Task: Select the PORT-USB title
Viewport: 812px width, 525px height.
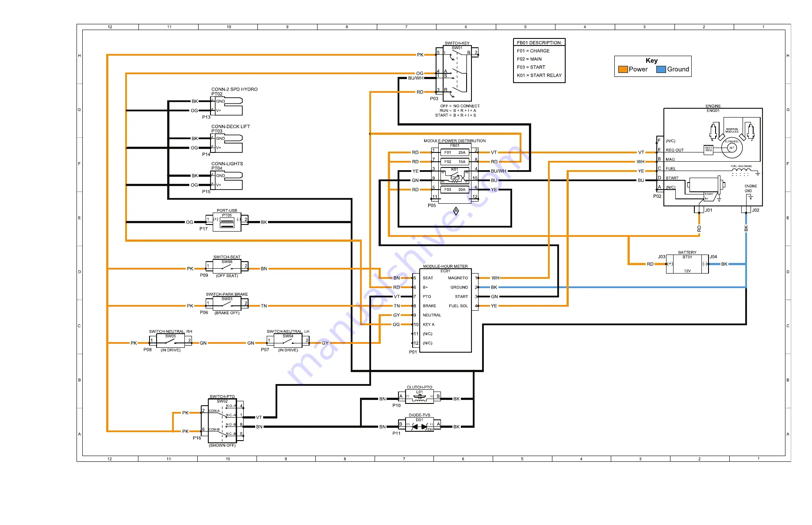Action: pyautogui.click(x=227, y=211)
